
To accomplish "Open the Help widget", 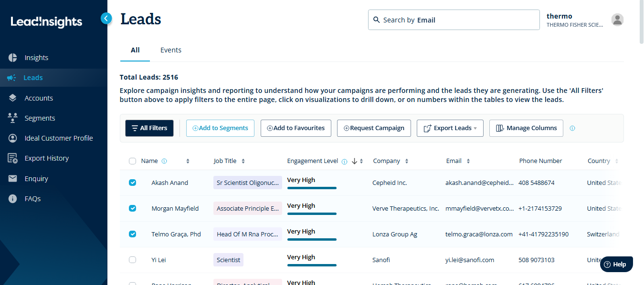I will pyautogui.click(x=616, y=265).
